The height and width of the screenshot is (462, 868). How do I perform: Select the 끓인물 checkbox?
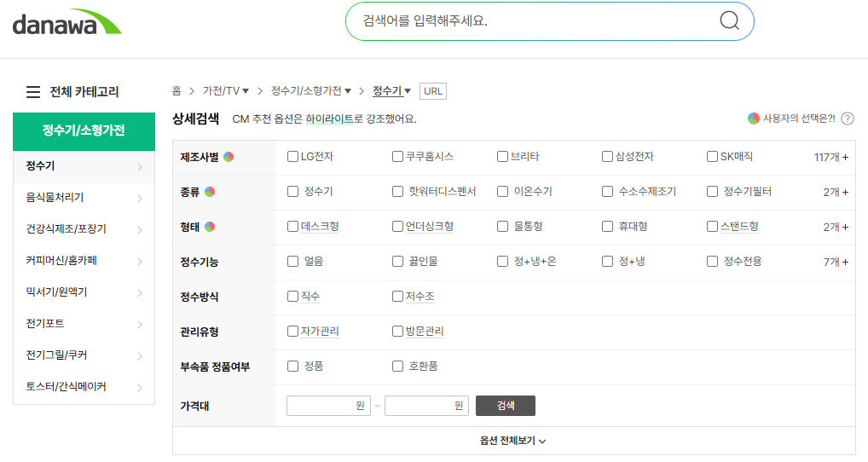(397, 261)
